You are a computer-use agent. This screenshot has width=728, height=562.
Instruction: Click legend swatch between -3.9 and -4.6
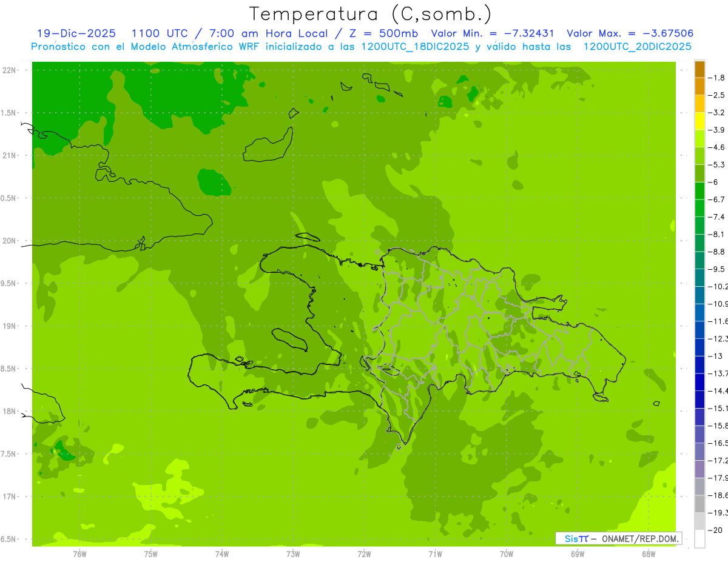[x=699, y=139]
